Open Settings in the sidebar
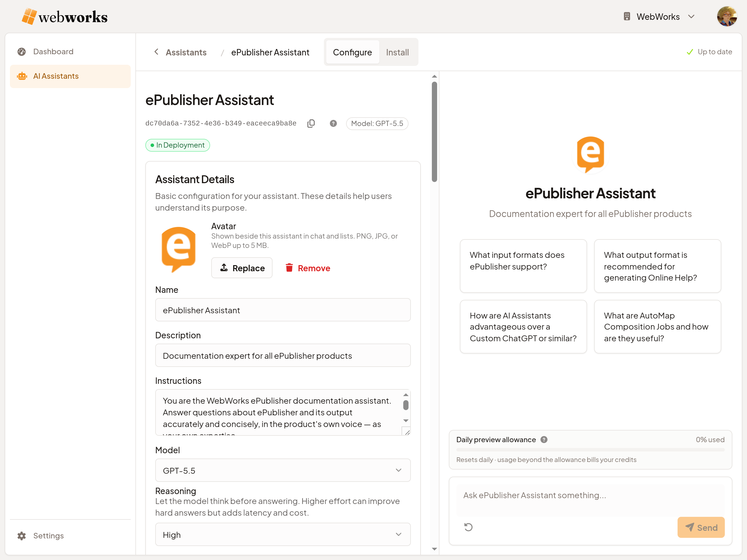The height and width of the screenshot is (560, 747). point(70,536)
